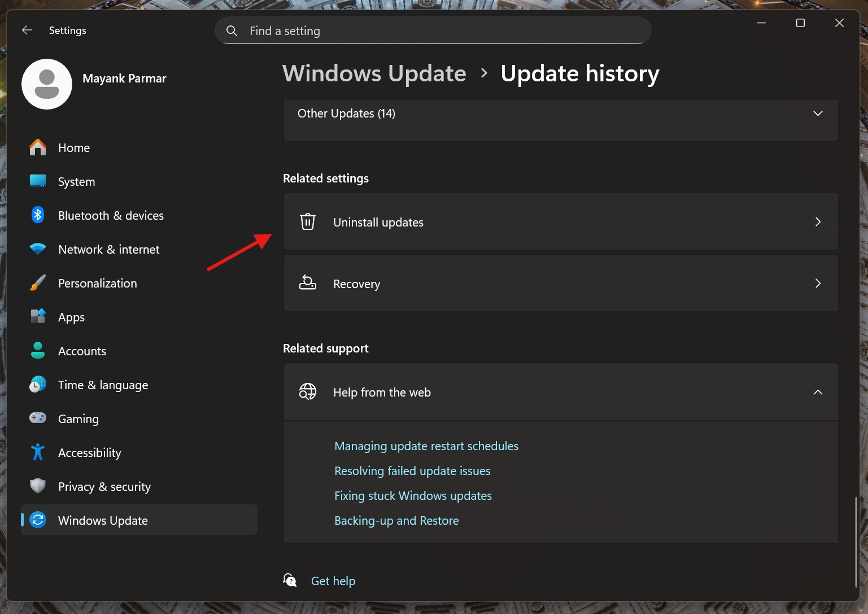The width and height of the screenshot is (868, 614).
Task: Click the Bluetooth & devices icon
Action: pyautogui.click(x=37, y=215)
